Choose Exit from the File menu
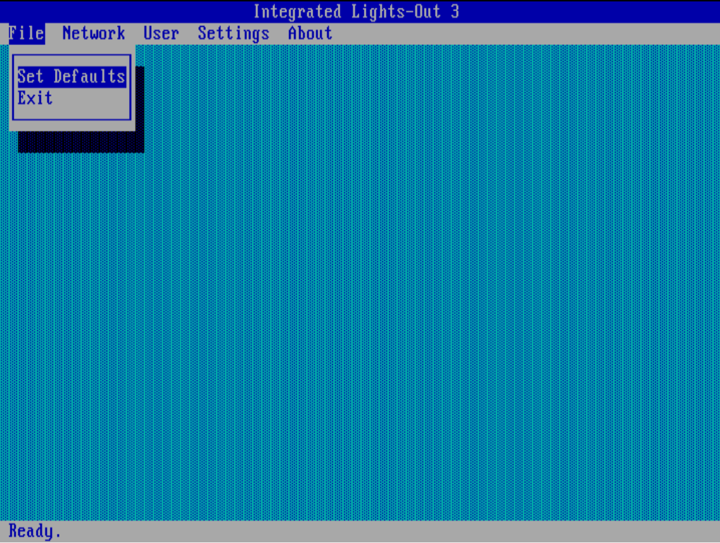Screen dimensions: 720x543 (x=35, y=98)
